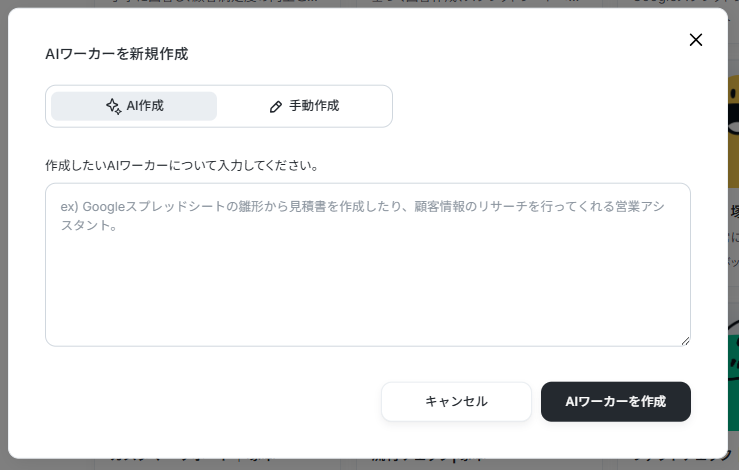This screenshot has height=470, width=739.
Task: Click the sparkle icon beside AI作成
Action: [113, 106]
